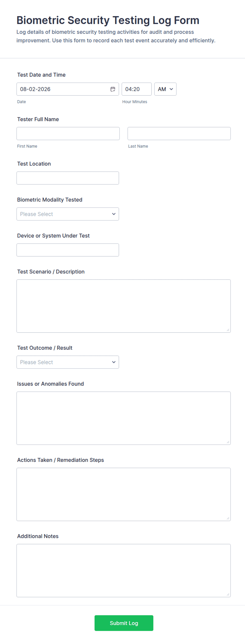This screenshot has height=644, width=245.
Task: Click the Last Name input
Action: pyautogui.click(x=179, y=134)
